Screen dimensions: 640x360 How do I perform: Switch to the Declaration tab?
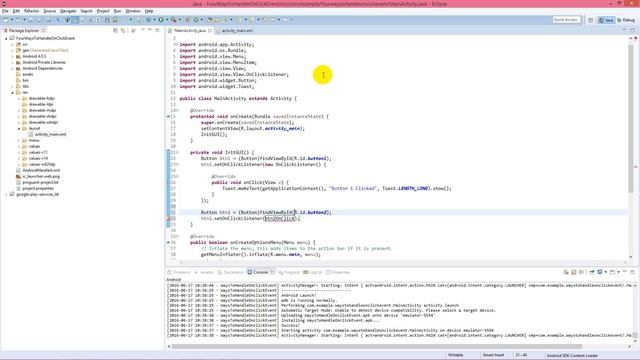[231, 272]
